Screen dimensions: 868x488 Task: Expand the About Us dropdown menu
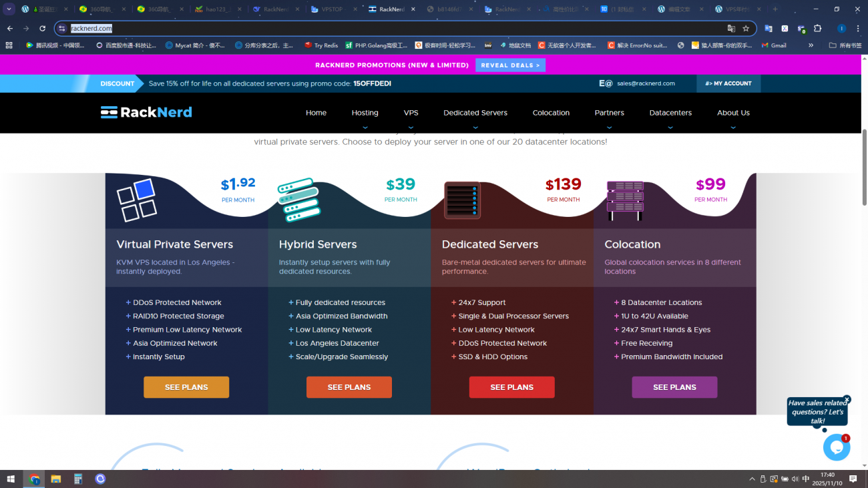732,113
